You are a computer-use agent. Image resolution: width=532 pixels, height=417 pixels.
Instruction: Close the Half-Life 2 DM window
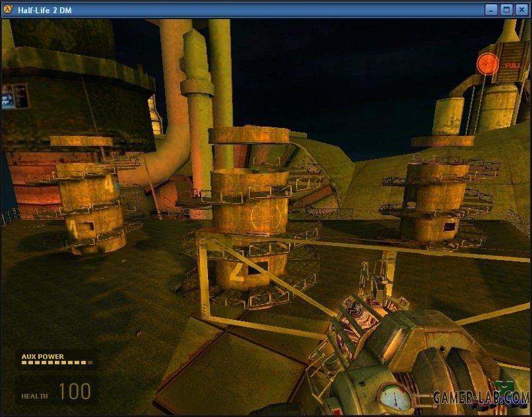tap(521, 9)
